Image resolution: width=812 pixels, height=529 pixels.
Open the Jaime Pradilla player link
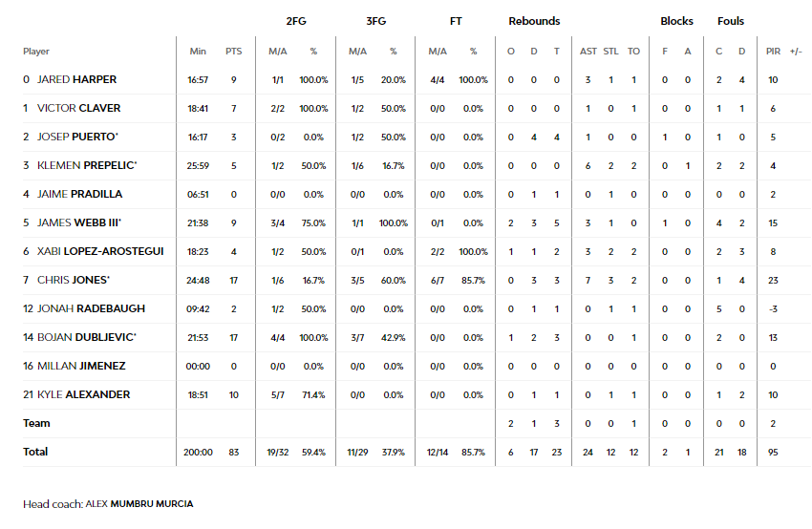point(79,194)
